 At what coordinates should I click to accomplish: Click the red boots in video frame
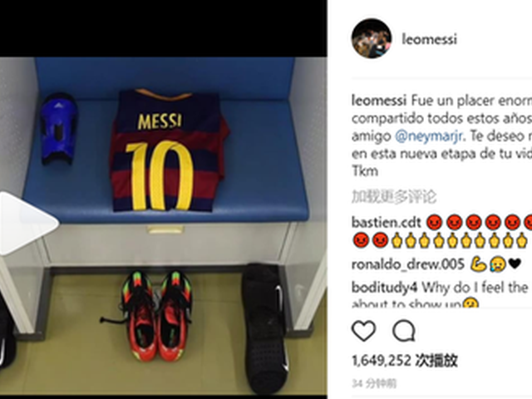click(x=156, y=316)
